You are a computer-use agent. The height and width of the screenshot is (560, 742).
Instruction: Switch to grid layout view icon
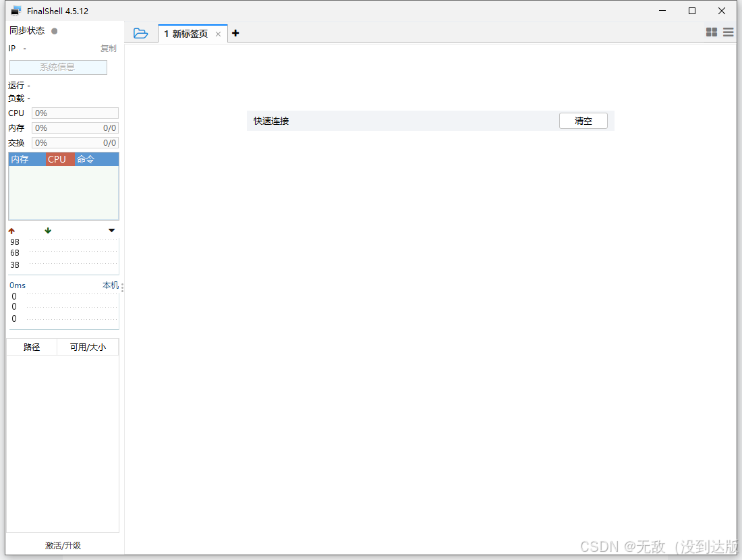(x=711, y=32)
